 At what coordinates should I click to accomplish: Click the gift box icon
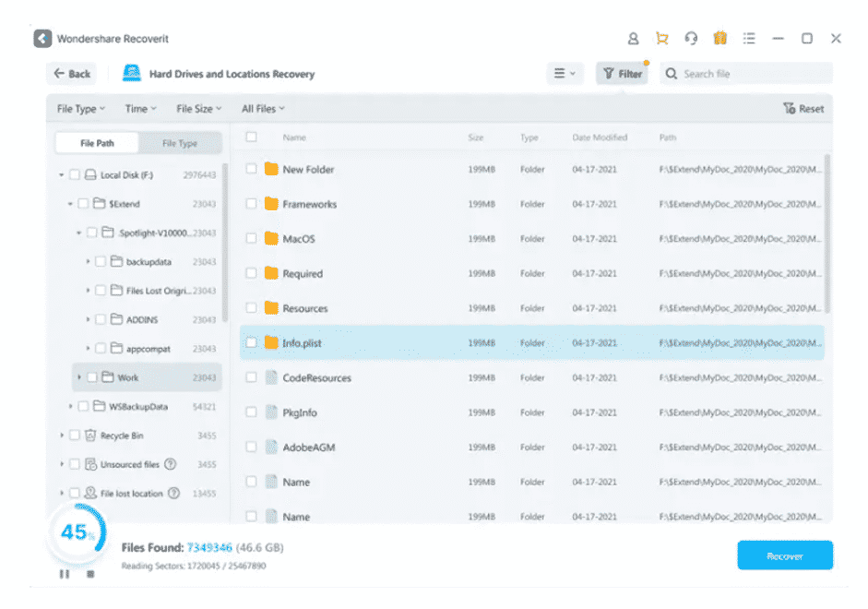719,39
